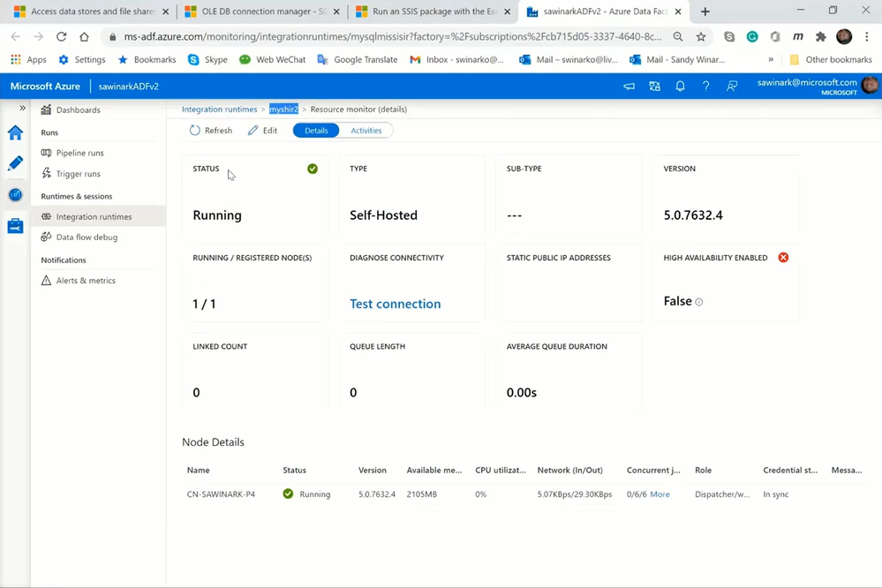Click the browser Home icon

pos(84,36)
